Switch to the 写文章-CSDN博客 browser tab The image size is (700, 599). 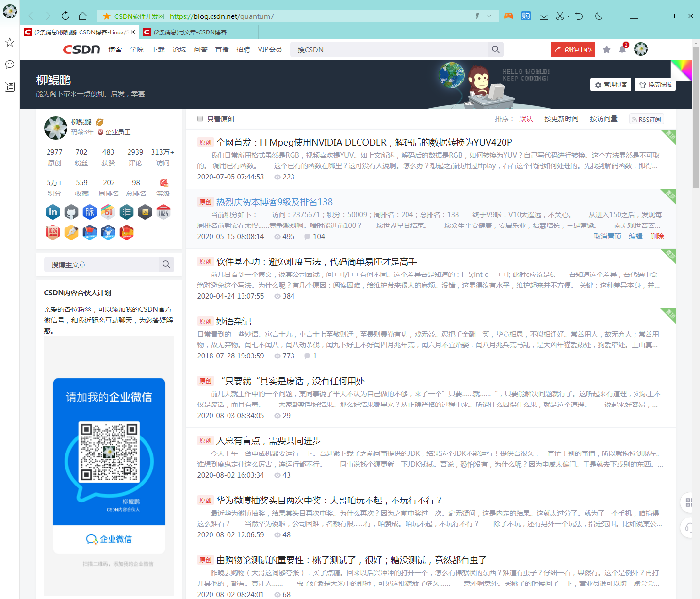(199, 32)
